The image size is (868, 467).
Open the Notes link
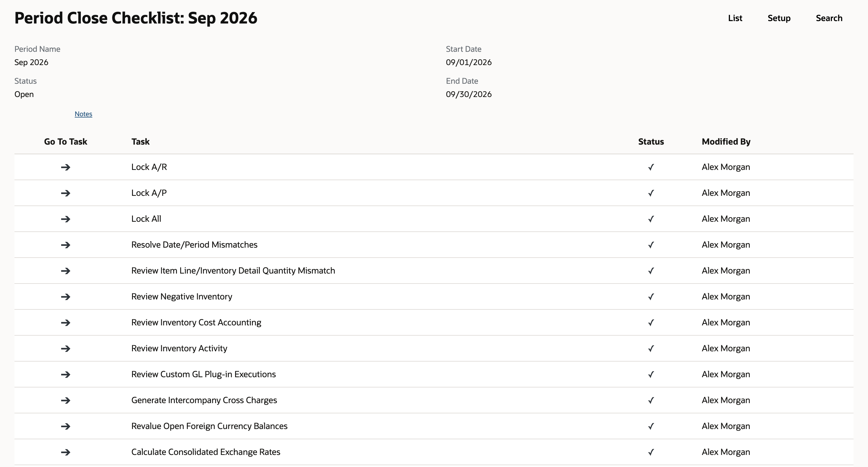click(83, 114)
